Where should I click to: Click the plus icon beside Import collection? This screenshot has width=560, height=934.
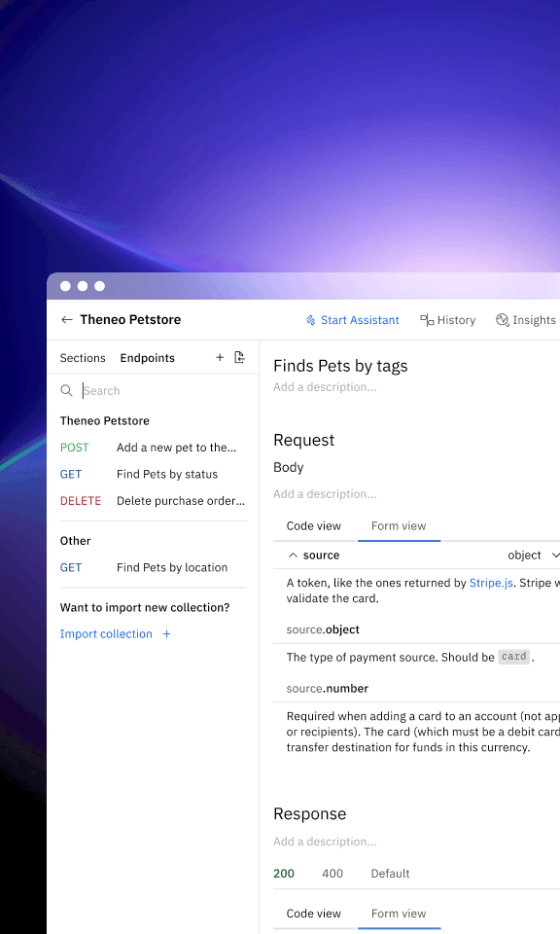[166, 634]
